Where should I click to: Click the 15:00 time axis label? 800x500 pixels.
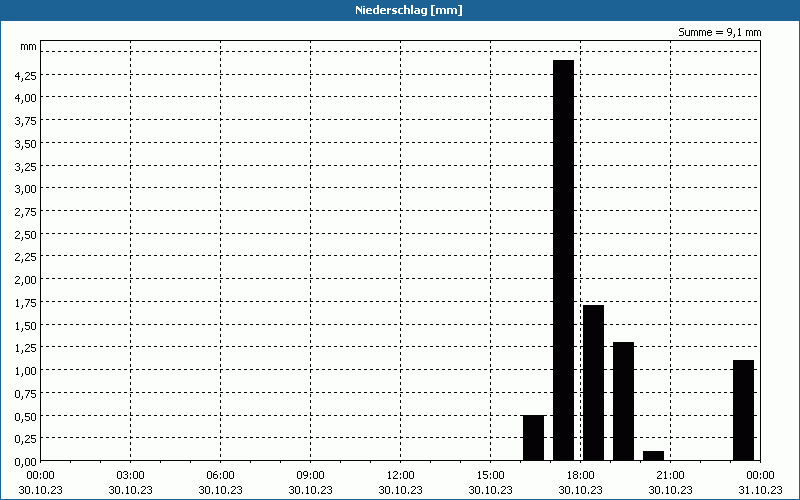click(x=490, y=476)
